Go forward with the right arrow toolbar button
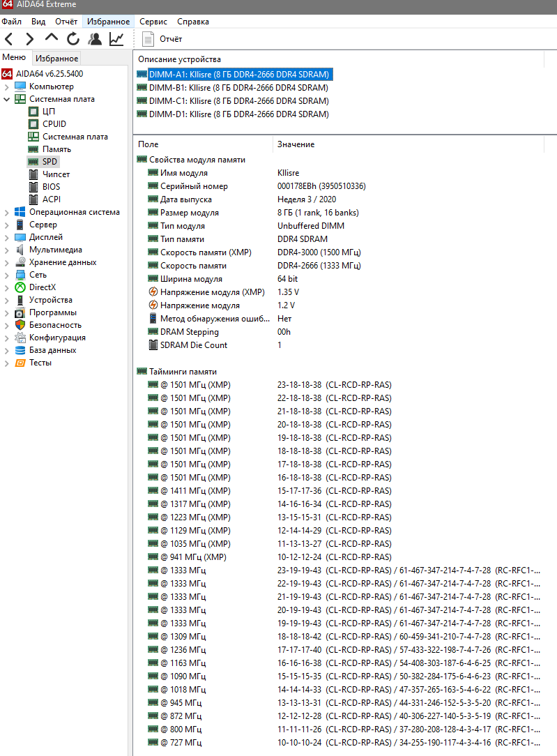 (x=30, y=39)
